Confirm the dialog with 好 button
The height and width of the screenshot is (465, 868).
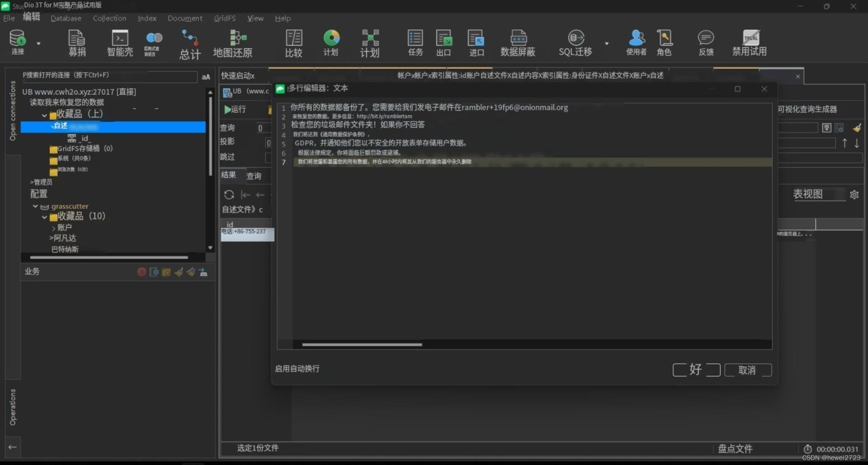pos(696,370)
